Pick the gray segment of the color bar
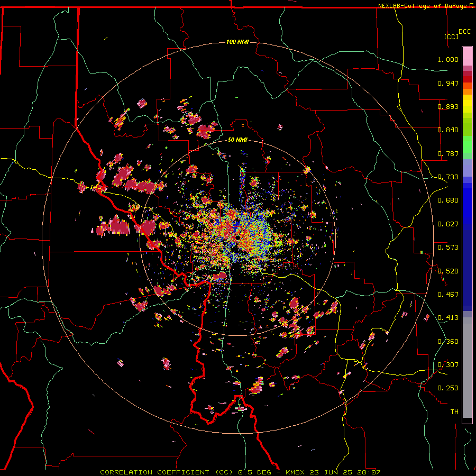This screenshot has width=476, height=476. pyautogui.click(x=467, y=368)
